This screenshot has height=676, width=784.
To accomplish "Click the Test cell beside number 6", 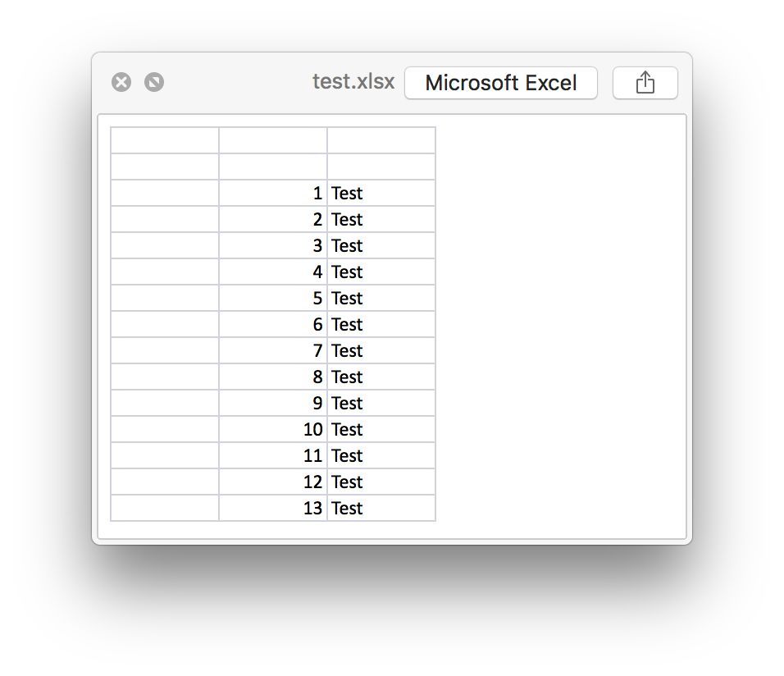I will click(381, 325).
